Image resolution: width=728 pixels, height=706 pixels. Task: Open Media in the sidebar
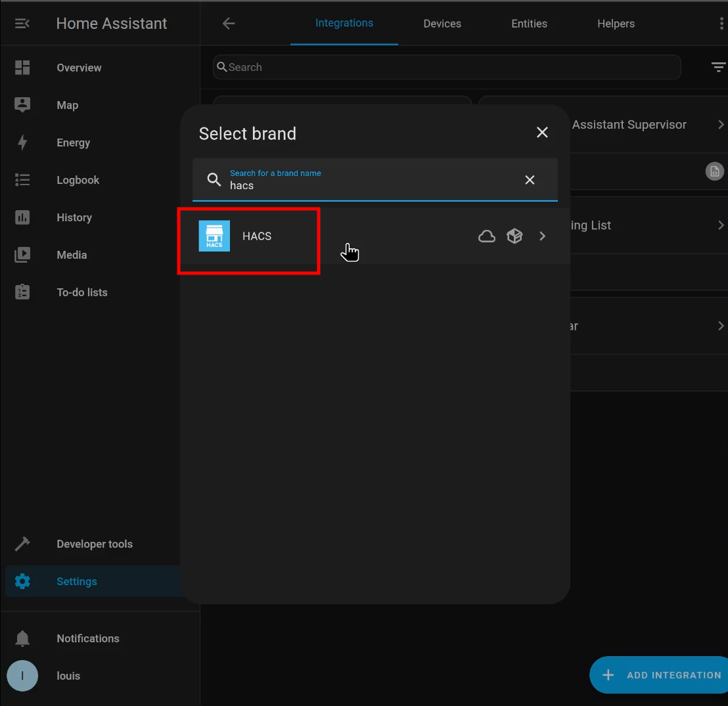(100, 255)
